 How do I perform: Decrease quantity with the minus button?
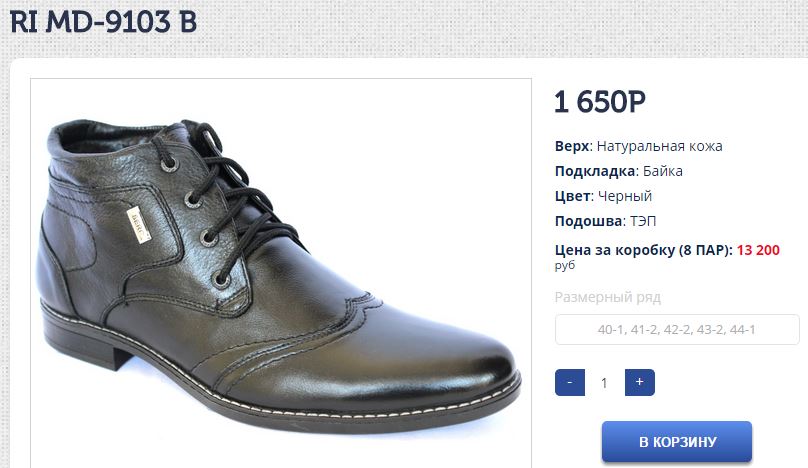click(569, 382)
